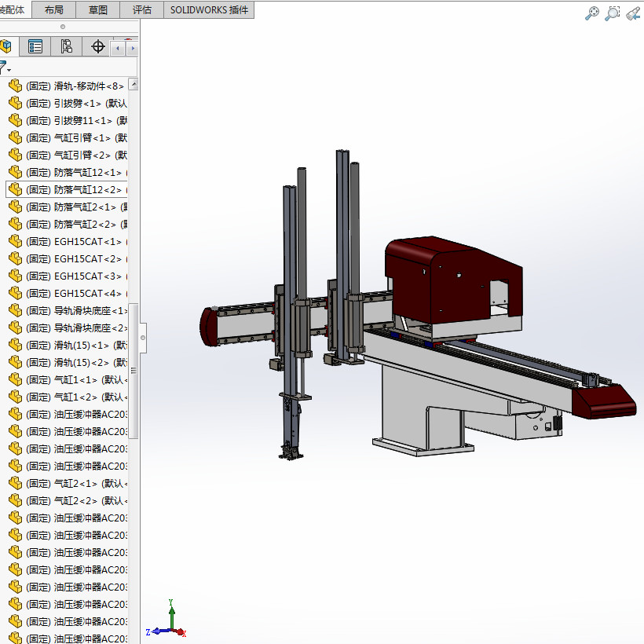This screenshot has width=644, height=644.
Task: Click the feature tree scroll-up arrow
Action: (134, 85)
